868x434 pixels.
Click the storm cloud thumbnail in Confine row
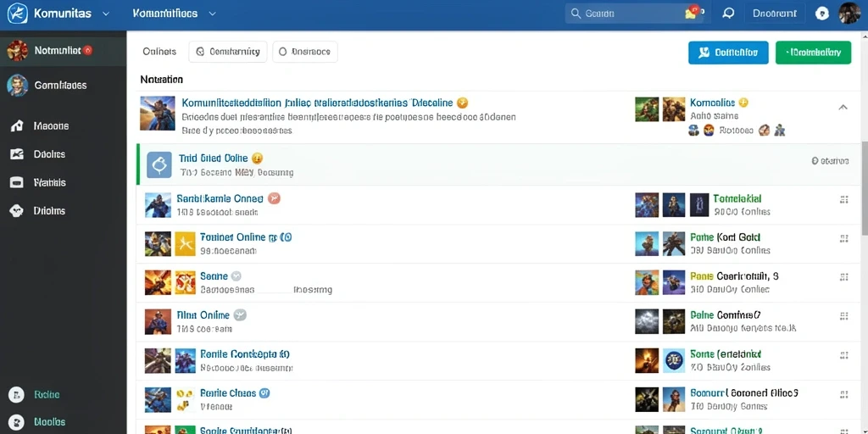[x=647, y=321]
